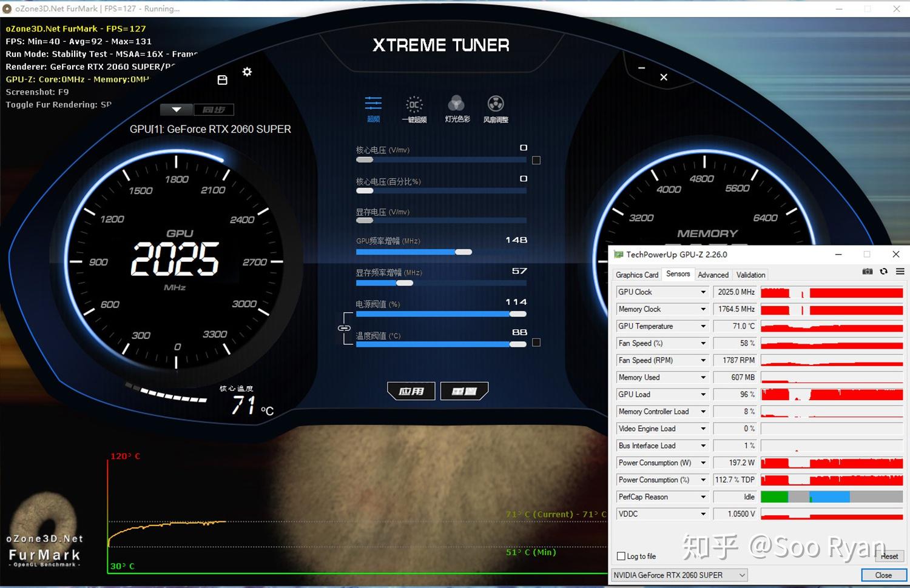Open the Fan Speed (%) sensor dropdown
This screenshot has height=588, width=910.
pos(704,343)
